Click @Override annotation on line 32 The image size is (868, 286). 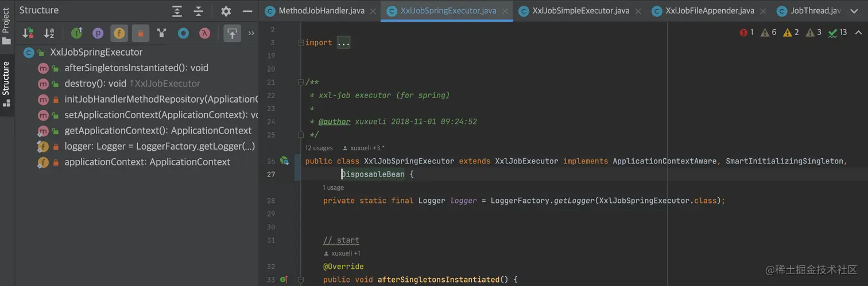tap(343, 267)
